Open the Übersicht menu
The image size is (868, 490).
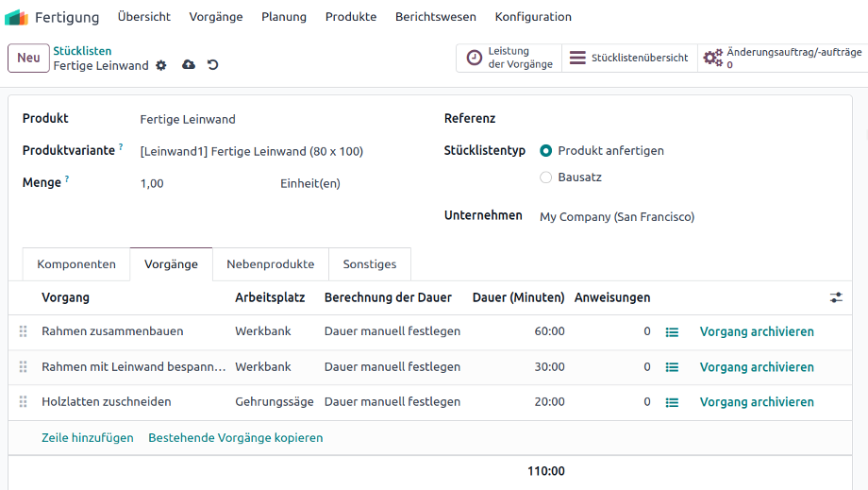point(144,17)
